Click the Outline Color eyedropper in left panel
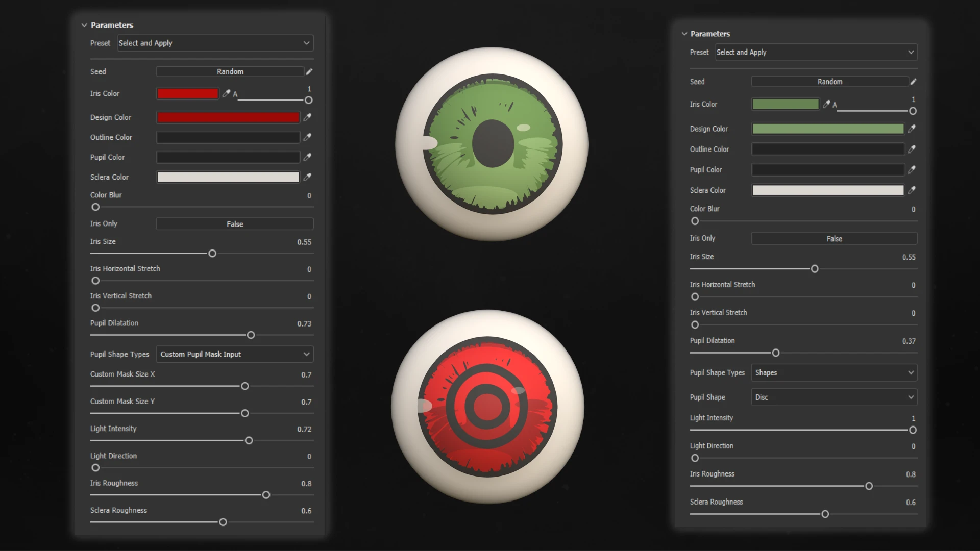This screenshot has width=980, height=551. click(307, 137)
